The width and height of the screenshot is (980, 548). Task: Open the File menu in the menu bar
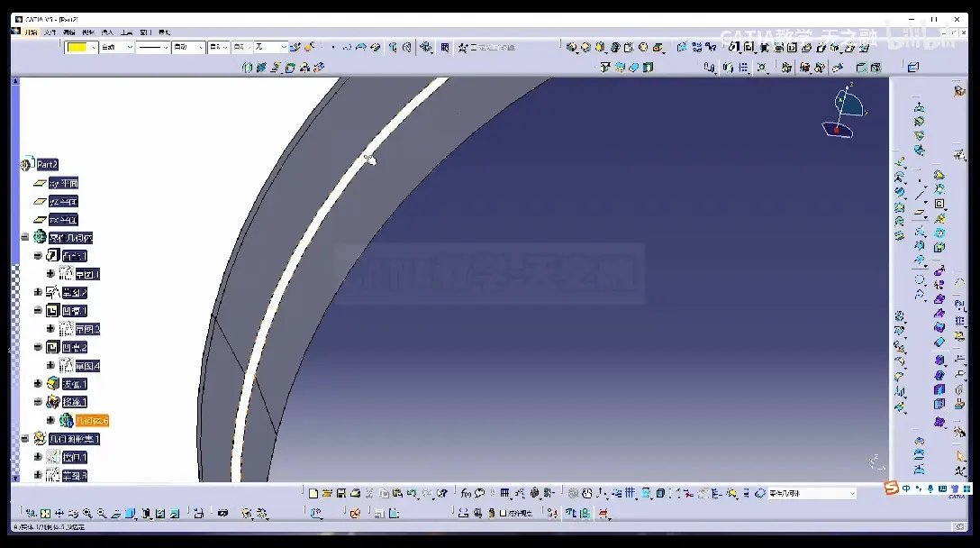50,32
